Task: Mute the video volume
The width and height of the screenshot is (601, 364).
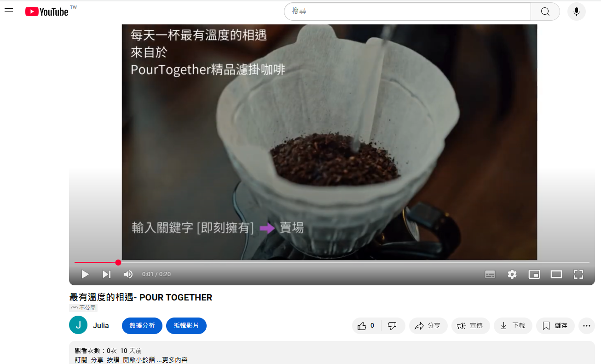Action: tap(128, 274)
